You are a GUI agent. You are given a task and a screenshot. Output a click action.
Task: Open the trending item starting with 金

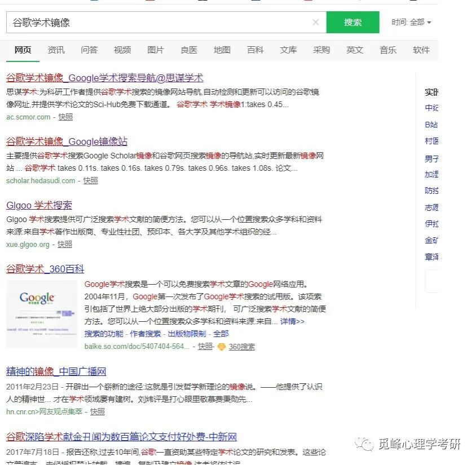point(431,241)
